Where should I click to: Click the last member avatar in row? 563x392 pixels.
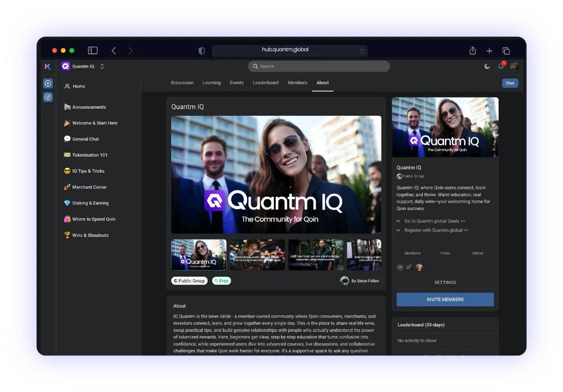419,267
